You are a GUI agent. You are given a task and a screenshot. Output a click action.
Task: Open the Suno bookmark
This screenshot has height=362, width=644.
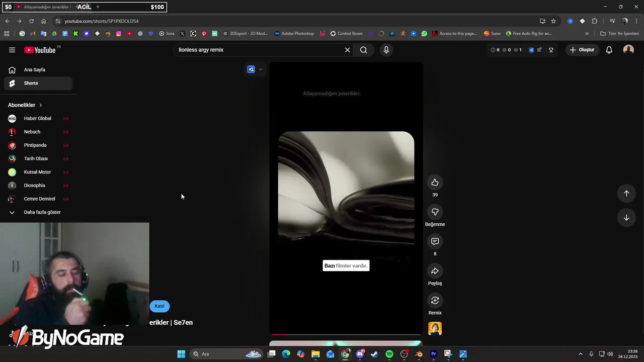(492, 34)
